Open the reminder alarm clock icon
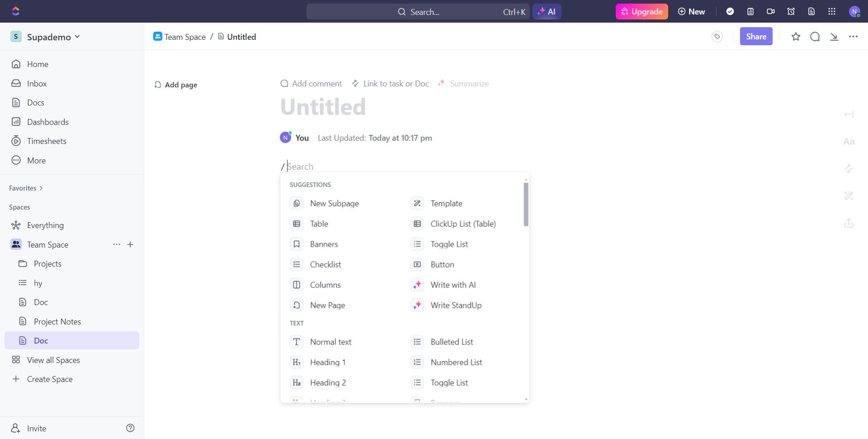Image resolution: width=868 pixels, height=439 pixels. pyautogui.click(x=791, y=12)
